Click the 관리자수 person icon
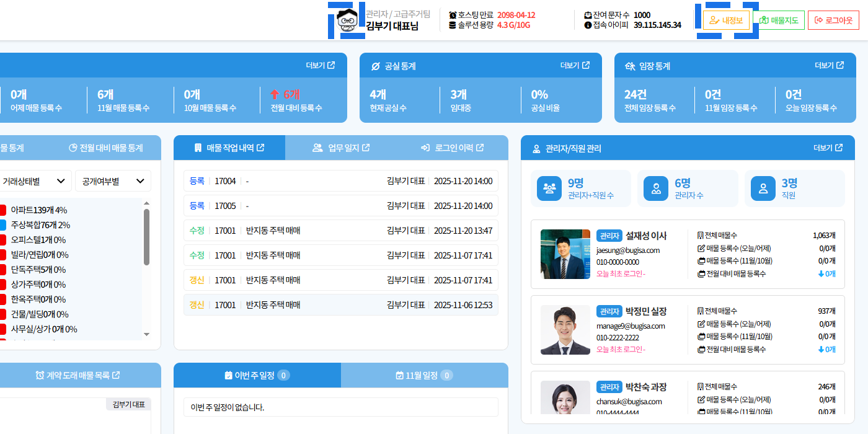This screenshot has width=868, height=434. pos(655,188)
